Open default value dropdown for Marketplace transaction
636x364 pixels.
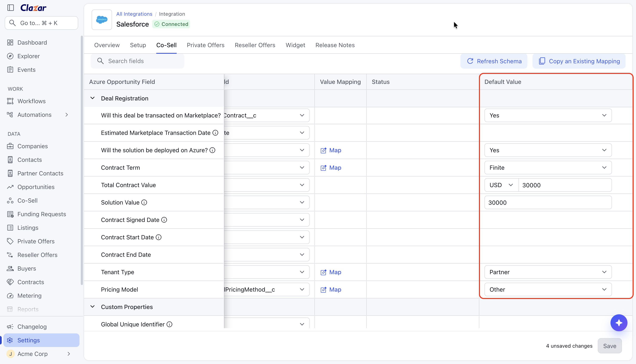tap(548, 116)
